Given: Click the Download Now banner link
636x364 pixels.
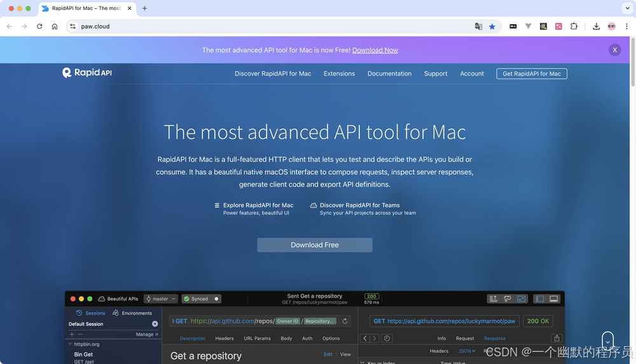Looking at the screenshot, I should [375, 50].
